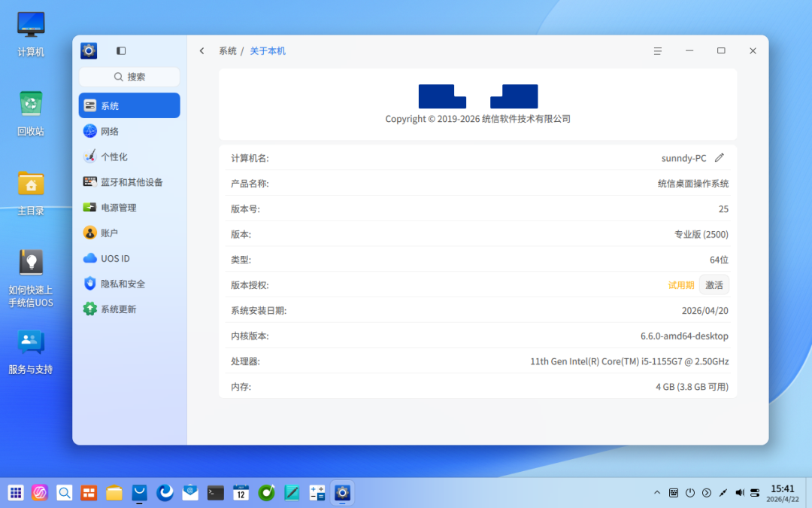This screenshot has width=812, height=508.
Task: Click the 版本授权 row label
Action: point(250,285)
